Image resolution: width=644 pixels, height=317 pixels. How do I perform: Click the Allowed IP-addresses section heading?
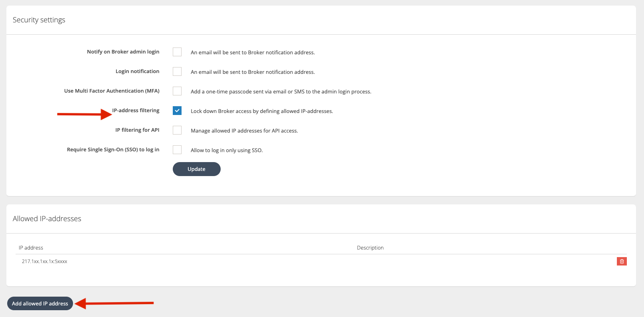click(x=47, y=219)
